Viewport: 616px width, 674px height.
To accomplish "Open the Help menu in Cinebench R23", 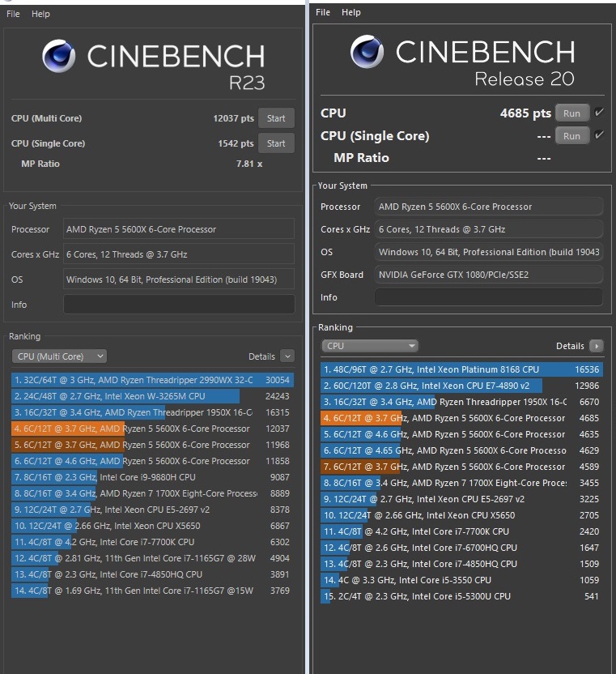I will 40,15.
